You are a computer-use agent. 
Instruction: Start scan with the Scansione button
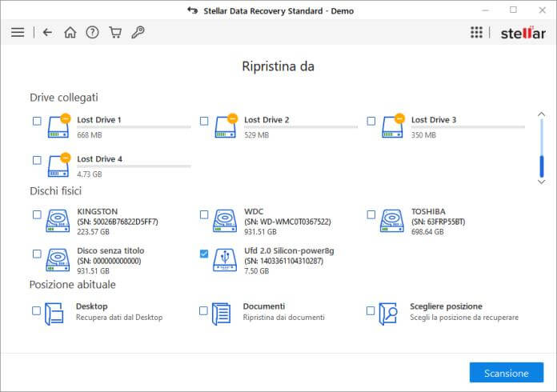(506, 373)
